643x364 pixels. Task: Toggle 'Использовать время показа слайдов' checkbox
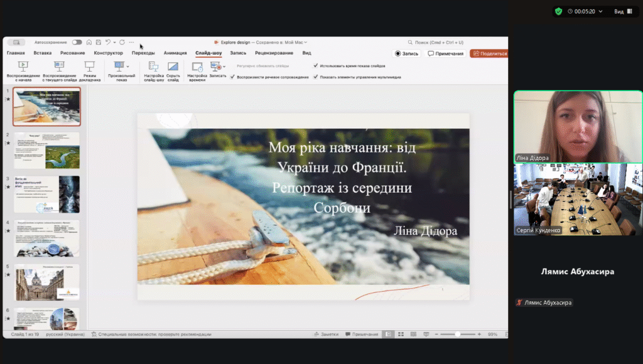pyautogui.click(x=315, y=65)
